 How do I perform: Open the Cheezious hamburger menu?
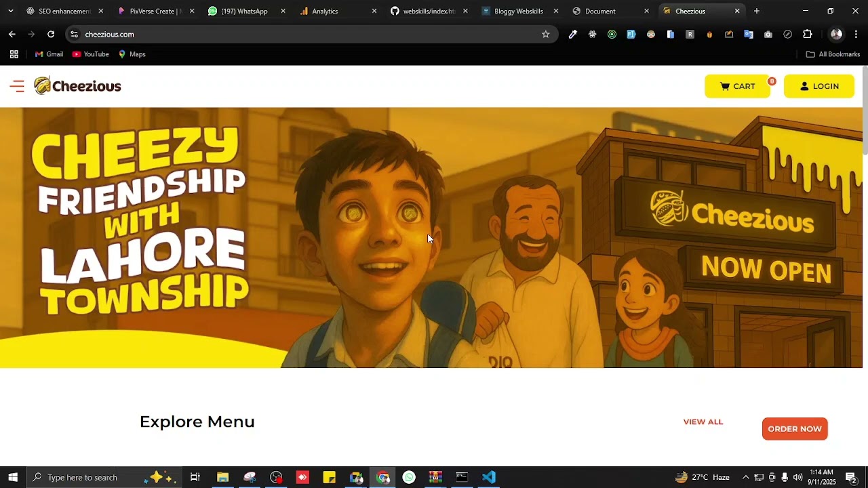tap(17, 86)
